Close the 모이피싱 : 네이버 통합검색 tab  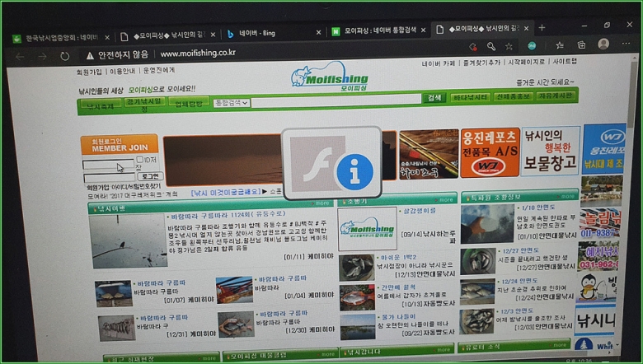coord(423,30)
